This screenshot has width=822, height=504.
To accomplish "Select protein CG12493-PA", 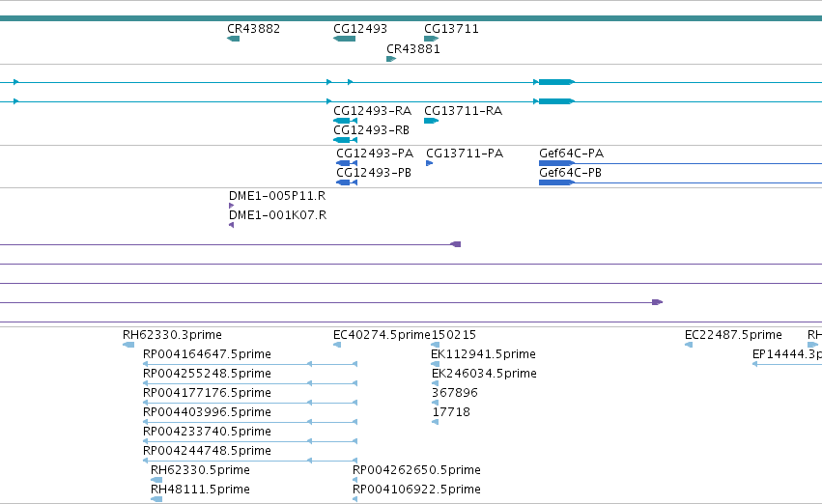I will [347, 163].
